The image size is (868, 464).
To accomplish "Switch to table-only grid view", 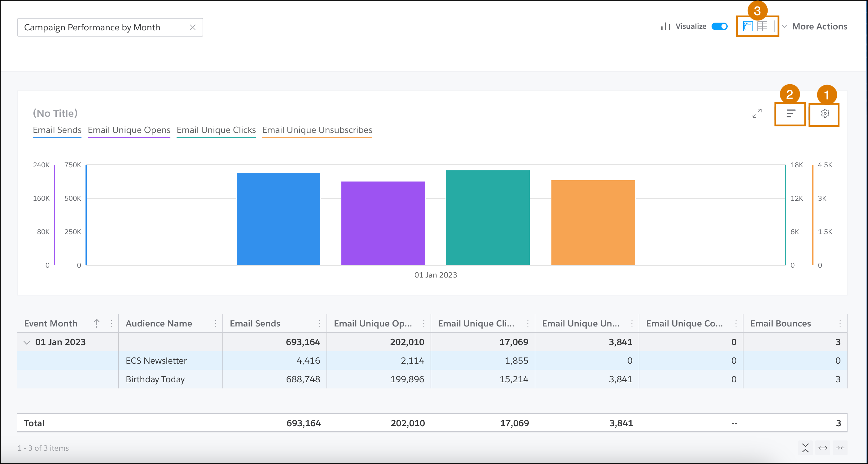I will click(762, 26).
